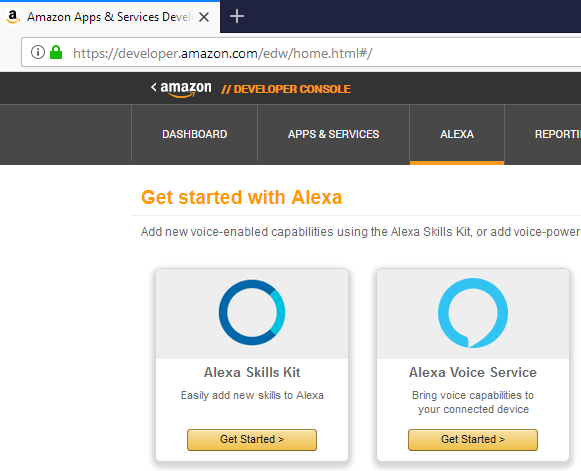Get Started with Alexa Skills Kit
This screenshot has width=581, height=471.
[252, 440]
